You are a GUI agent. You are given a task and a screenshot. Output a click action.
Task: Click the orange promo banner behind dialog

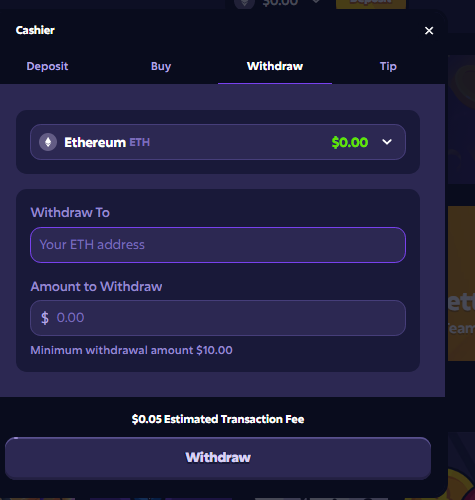tap(461, 283)
